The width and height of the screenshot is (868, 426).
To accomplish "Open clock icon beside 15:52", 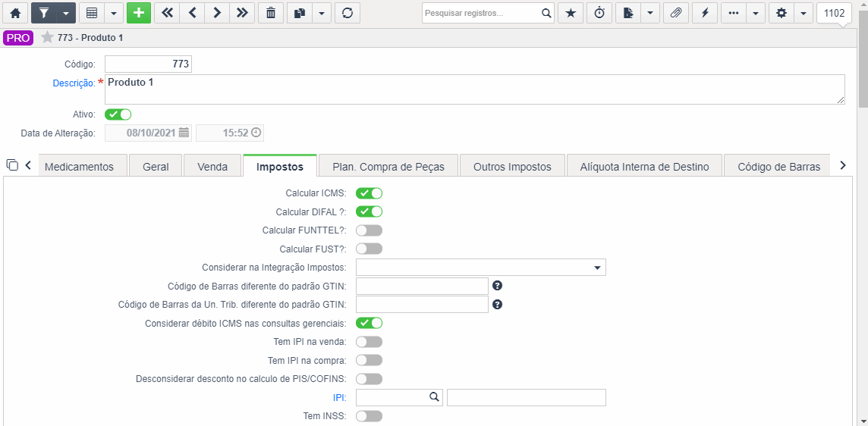I will (x=256, y=133).
